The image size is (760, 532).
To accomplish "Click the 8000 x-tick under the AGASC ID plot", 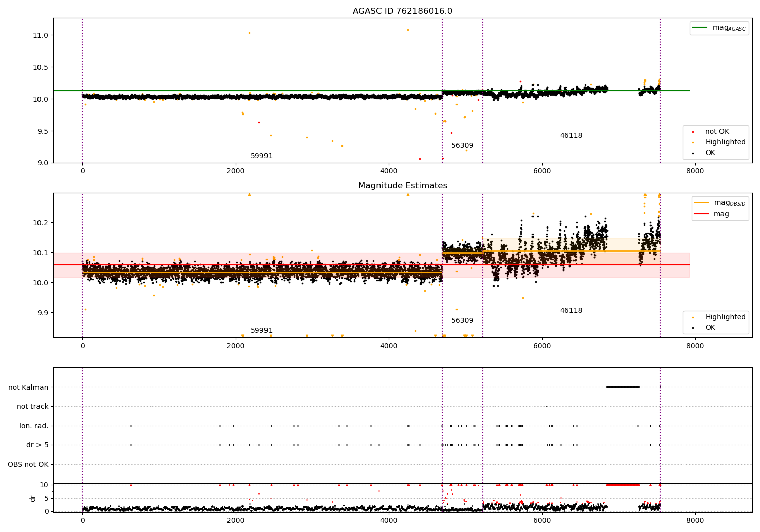I will 695,171.
